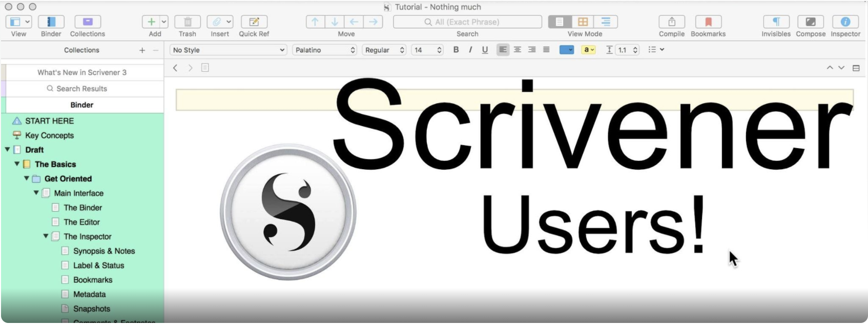Collapse the Get Oriented folder triangle
This screenshot has height=325, width=868.
[27, 178]
